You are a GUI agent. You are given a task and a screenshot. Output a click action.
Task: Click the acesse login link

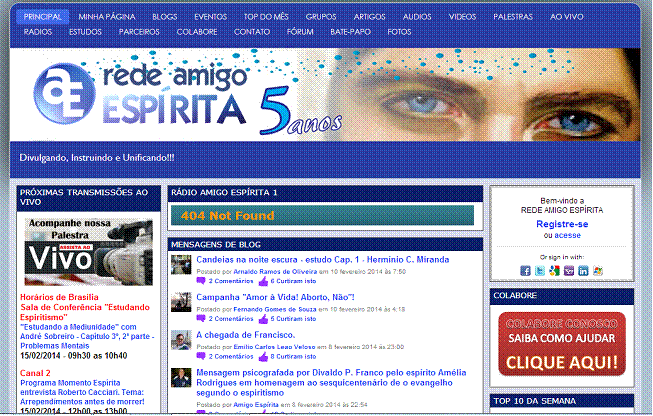567,235
